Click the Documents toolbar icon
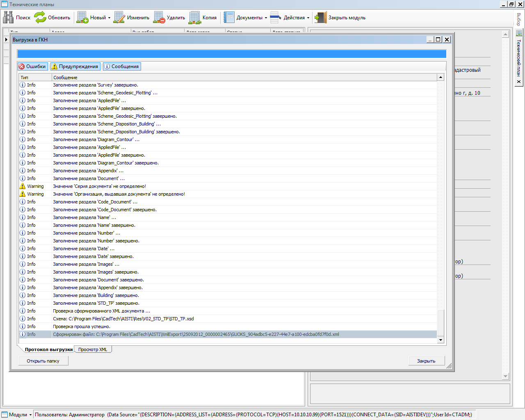525x420 pixels. click(x=229, y=18)
